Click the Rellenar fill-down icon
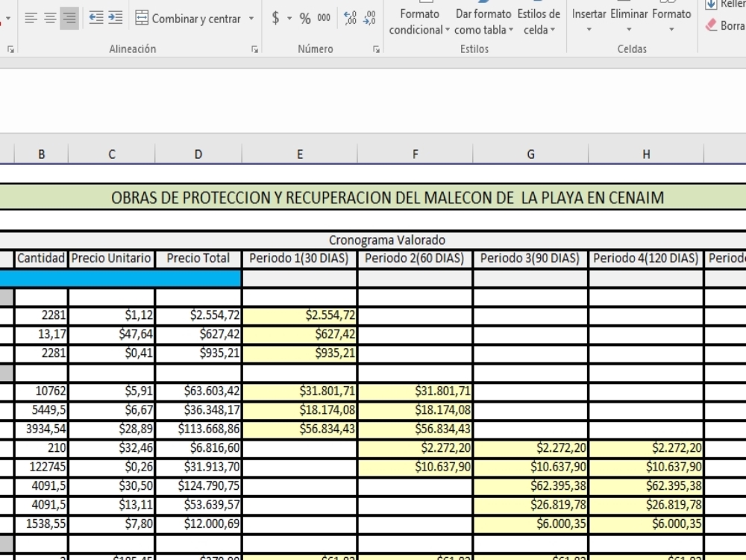746x560 pixels. 711,4
